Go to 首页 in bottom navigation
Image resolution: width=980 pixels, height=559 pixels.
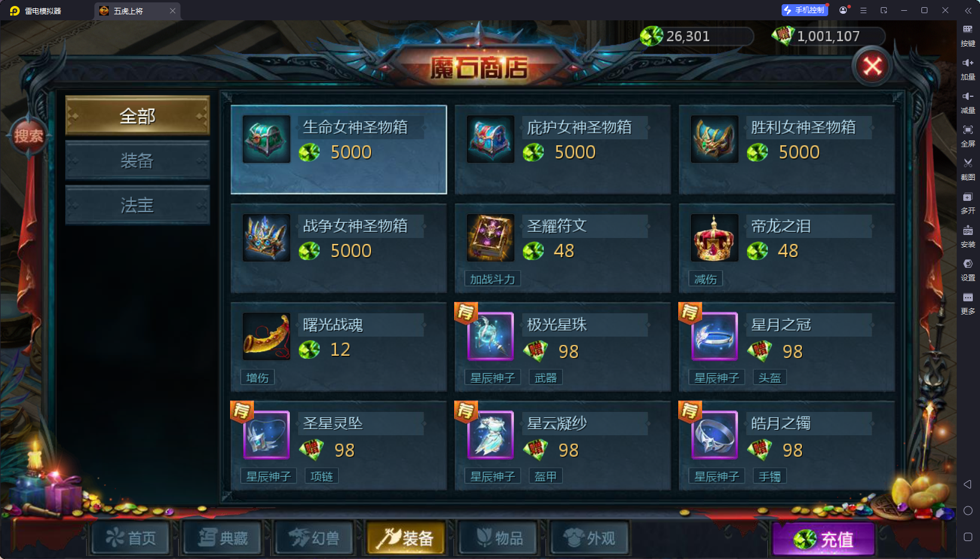coord(131,538)
